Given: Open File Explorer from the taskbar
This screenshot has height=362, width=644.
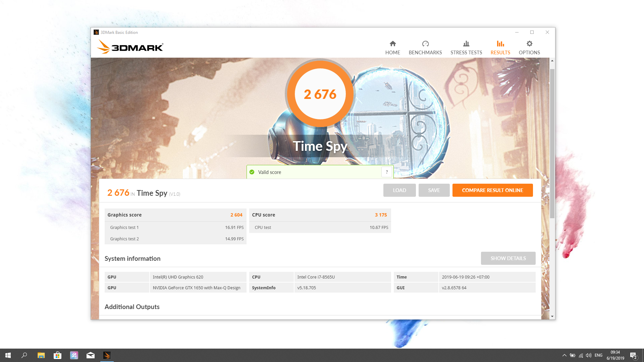Looking at the screenshot, I should pos(41,355).
